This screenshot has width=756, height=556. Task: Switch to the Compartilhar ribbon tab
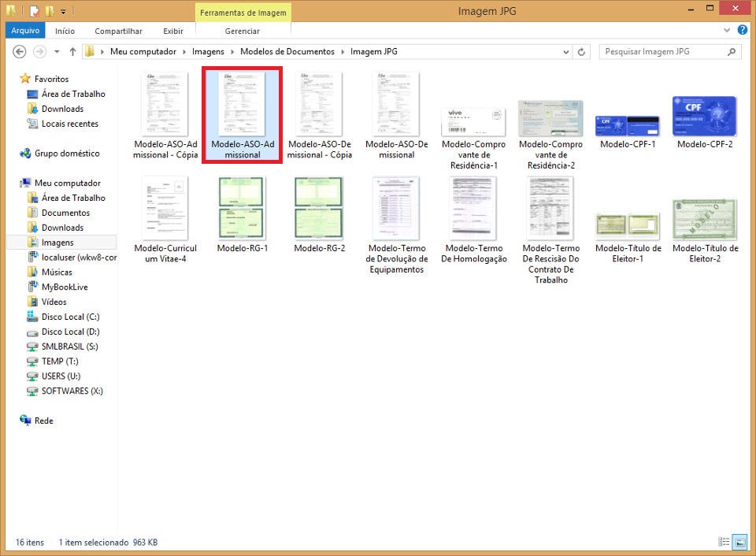(118, 31)
